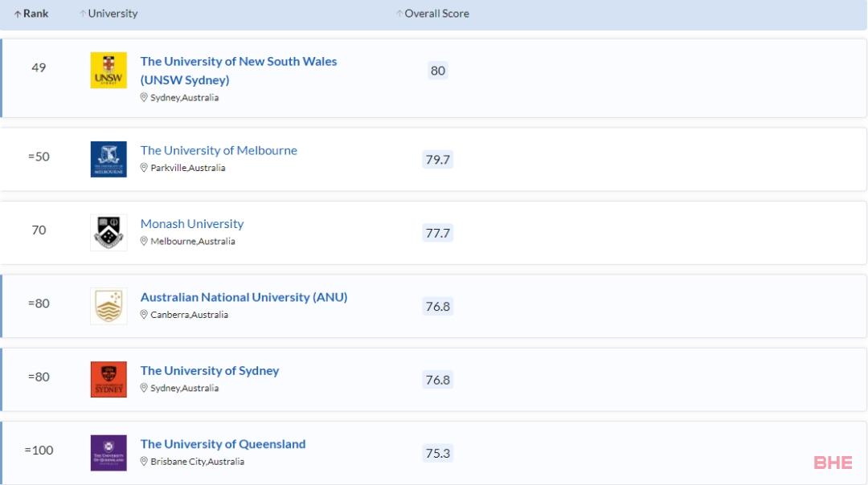Select the Canberra,Australia location text
The width and height of the screenshot is (868, 485).
(190, 316)
